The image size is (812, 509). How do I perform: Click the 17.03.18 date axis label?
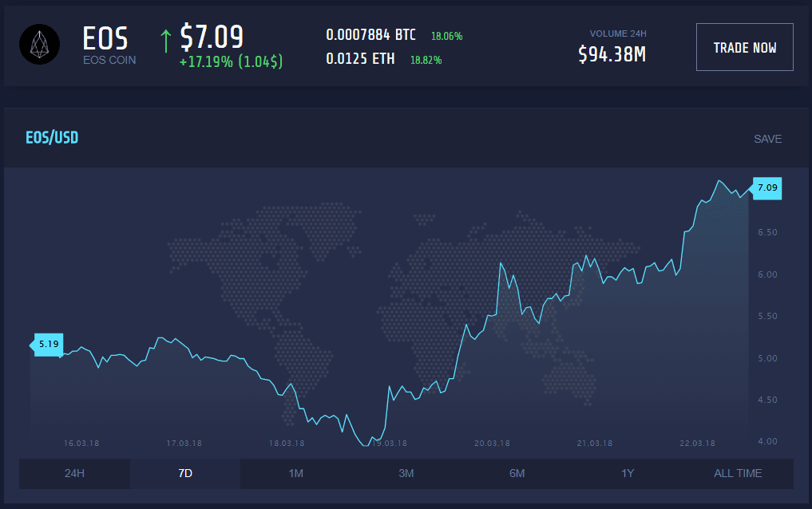184,444
